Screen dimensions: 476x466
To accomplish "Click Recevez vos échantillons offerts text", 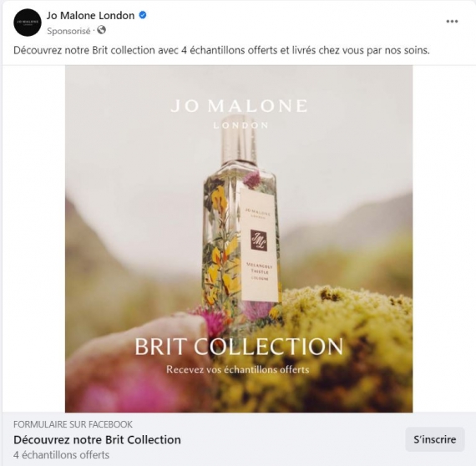I will [238, 369].
